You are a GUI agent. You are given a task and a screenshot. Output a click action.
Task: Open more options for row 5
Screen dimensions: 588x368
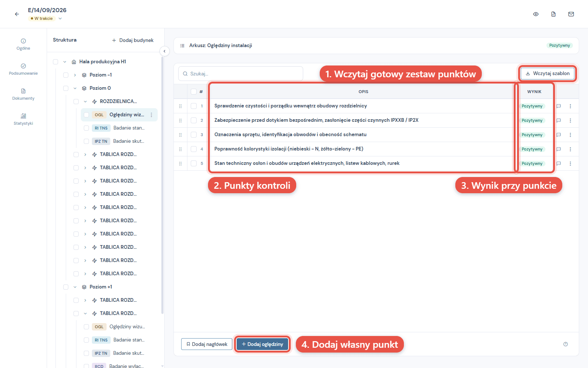pyautogui.click(x=570, y=163)
